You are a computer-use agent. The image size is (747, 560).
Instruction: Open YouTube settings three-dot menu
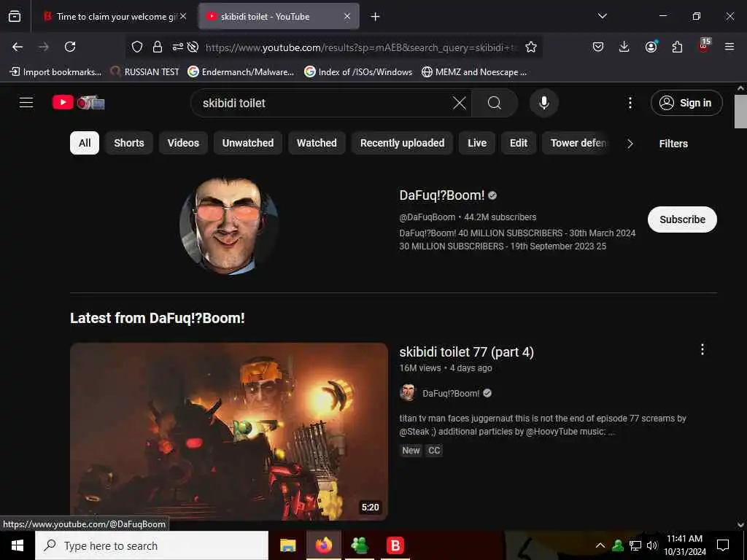point(630,103)
